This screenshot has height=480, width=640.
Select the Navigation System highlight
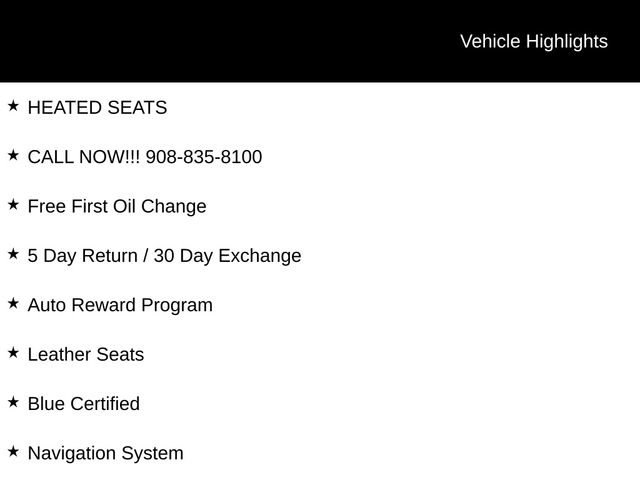click(106, 453)
